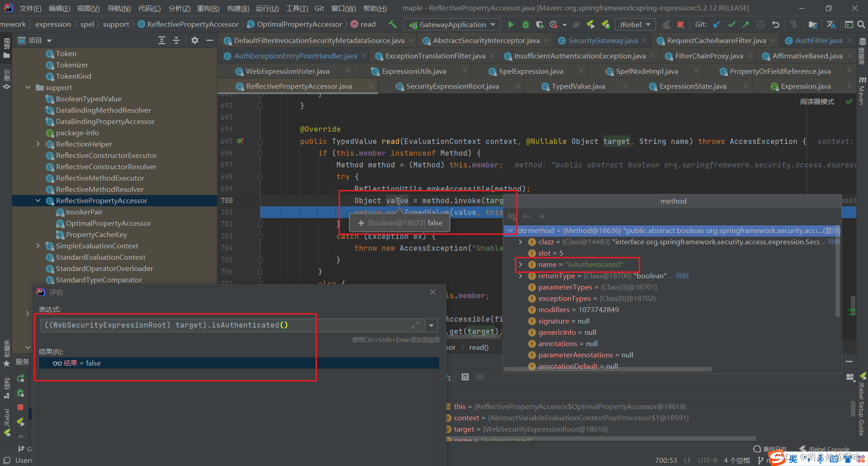Click the OptimalPropertyAccessor breadcrumb
Screen dimensions: 868x466
click(x=295, y=24)
